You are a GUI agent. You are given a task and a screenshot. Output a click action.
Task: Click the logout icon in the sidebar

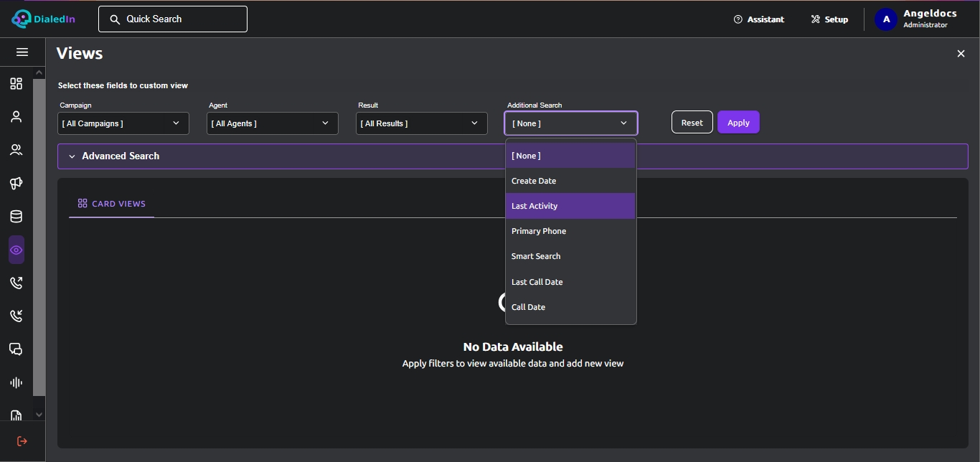coord(22,441)
